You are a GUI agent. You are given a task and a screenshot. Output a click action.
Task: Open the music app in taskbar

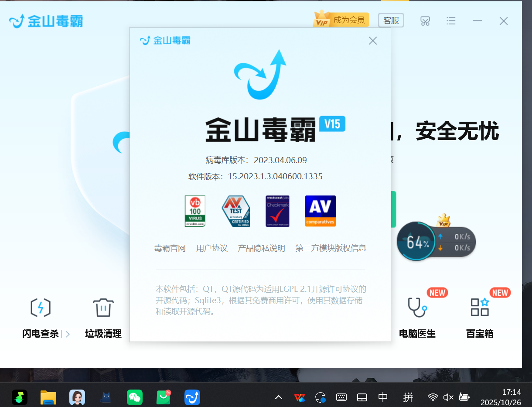20,397
